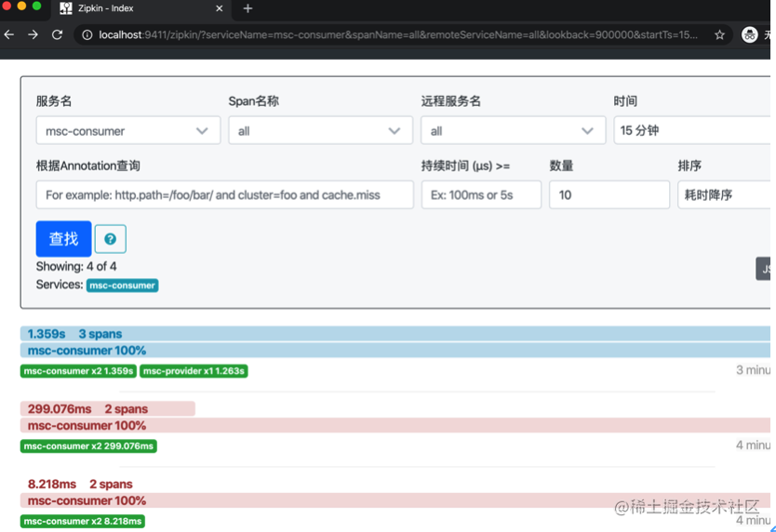This screenshot has height=532, width=776.
Task: Select the Zipkin - Index tab
Action: [140, 8]
